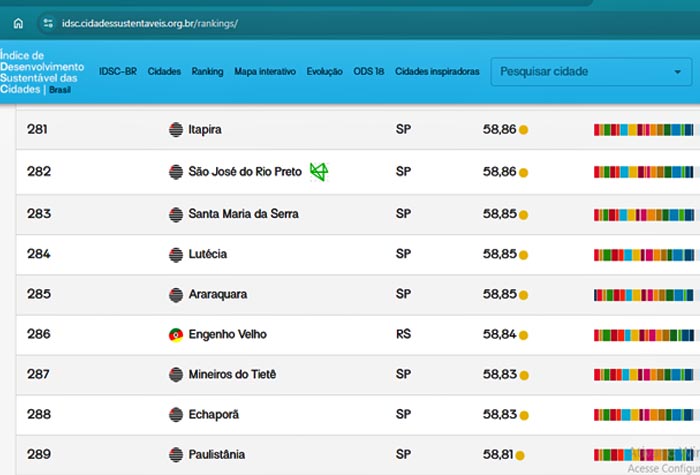Open Santa Maria da Serra city page
This screenshot has width=700, height=475.
point(243,213)
